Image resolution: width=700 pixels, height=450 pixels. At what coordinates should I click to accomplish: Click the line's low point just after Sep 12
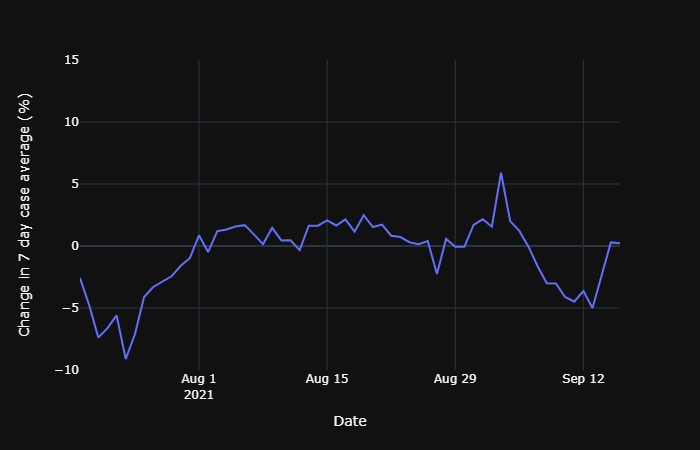pos(593,307)
